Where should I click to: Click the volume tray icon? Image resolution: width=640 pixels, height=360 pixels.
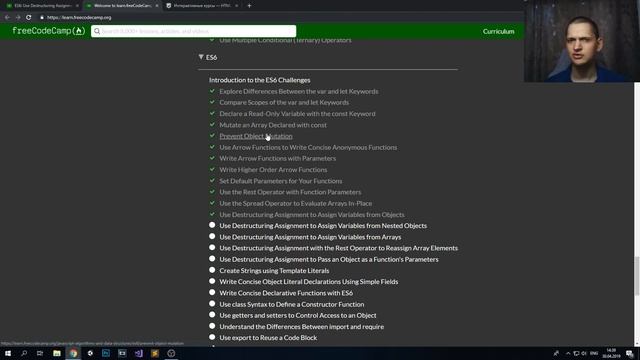pos(584,353)
